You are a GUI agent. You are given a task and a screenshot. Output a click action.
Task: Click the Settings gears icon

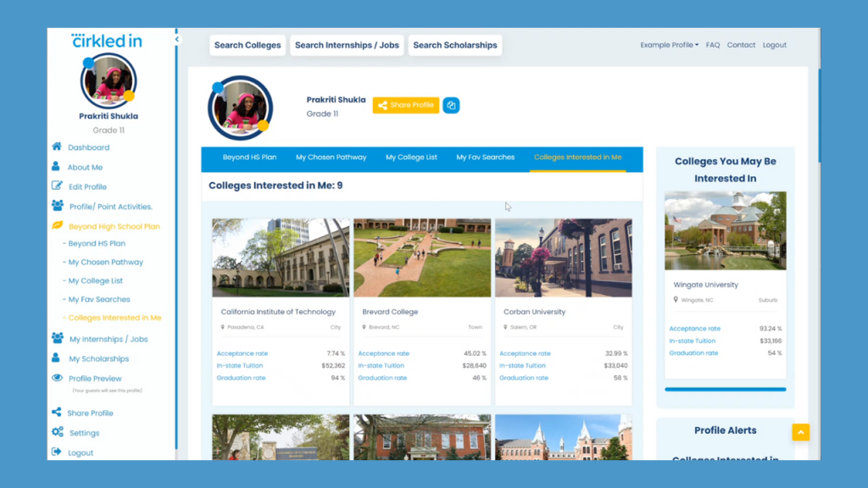tap(58, 431)
